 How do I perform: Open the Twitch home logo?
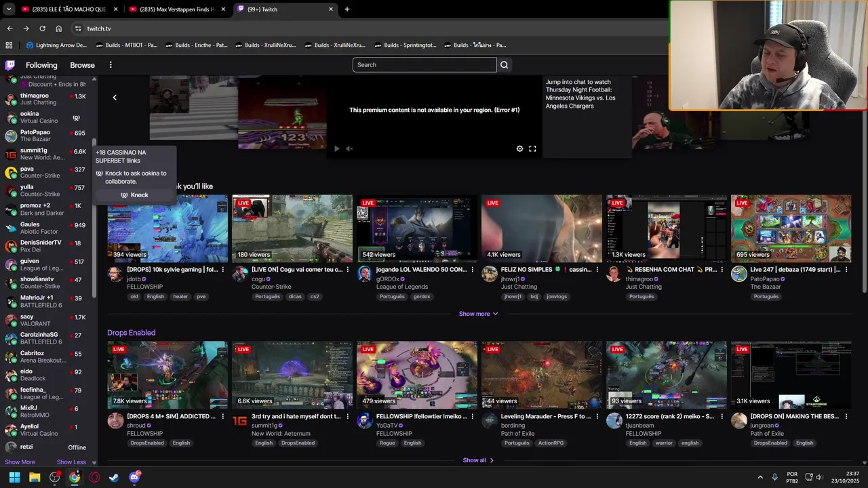[9, 65]
